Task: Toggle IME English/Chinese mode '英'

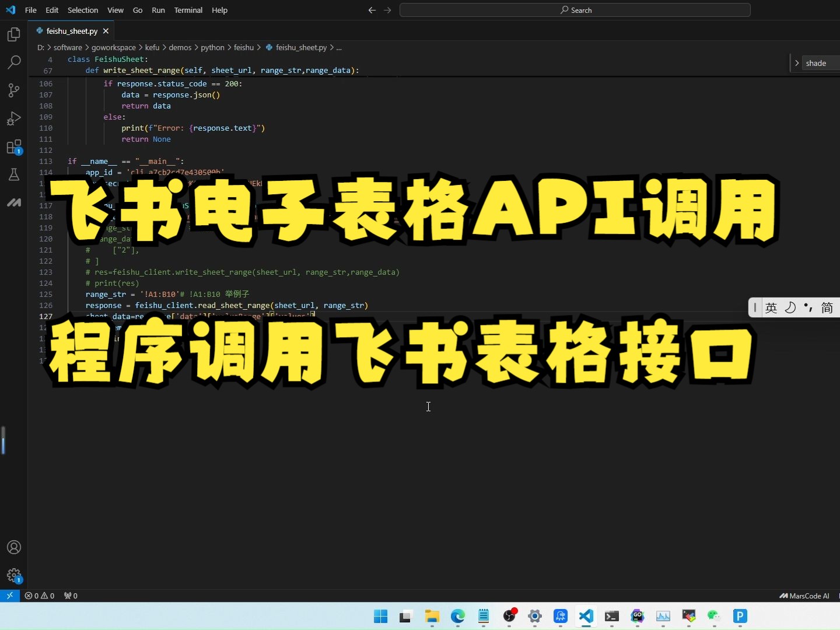Action: coord(771,307)
